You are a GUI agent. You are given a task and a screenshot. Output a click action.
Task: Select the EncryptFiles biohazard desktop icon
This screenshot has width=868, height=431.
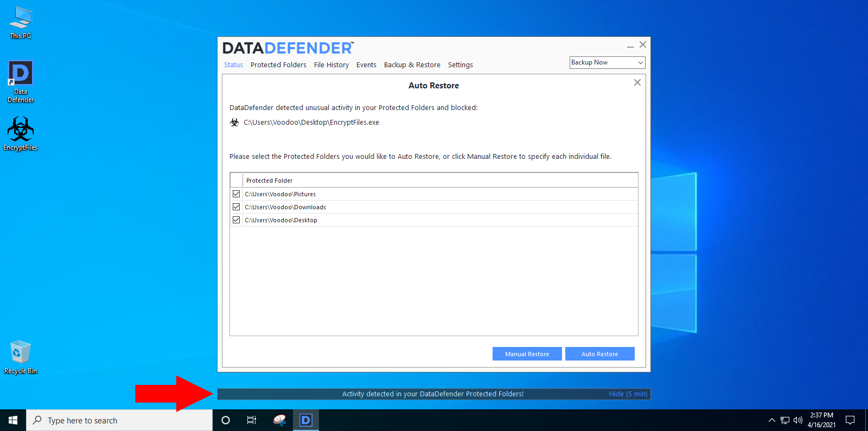(21, 133)
